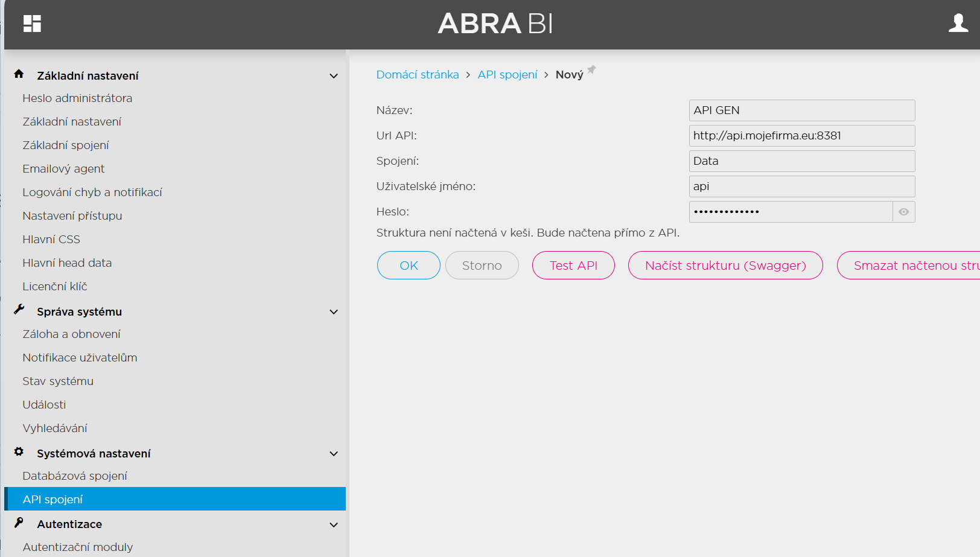Open Licenční klíč settings
The image size is (980, 557).
click(x=55, y=287)
